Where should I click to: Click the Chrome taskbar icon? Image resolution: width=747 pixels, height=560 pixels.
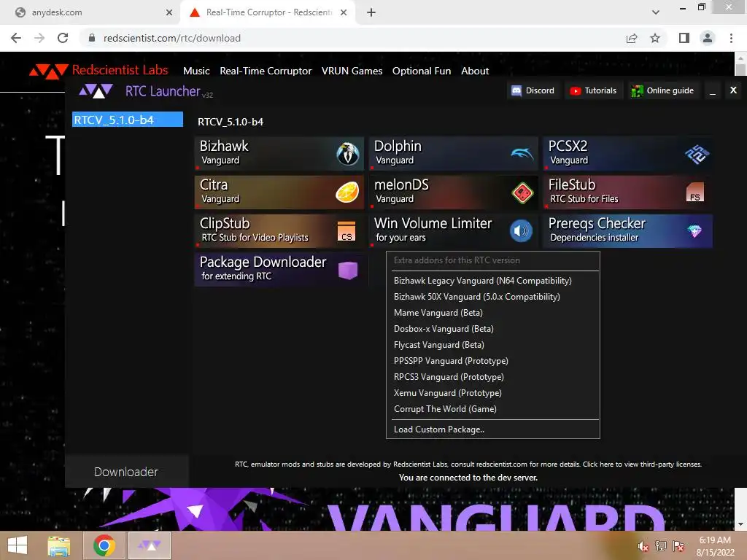tap(104, 545)
